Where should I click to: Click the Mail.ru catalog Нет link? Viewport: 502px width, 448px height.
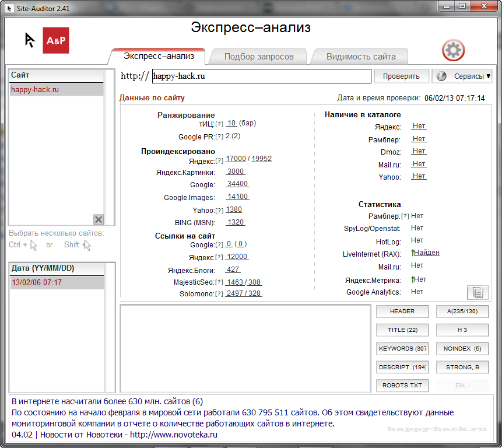pyautogui.click(x=419, y=164)
